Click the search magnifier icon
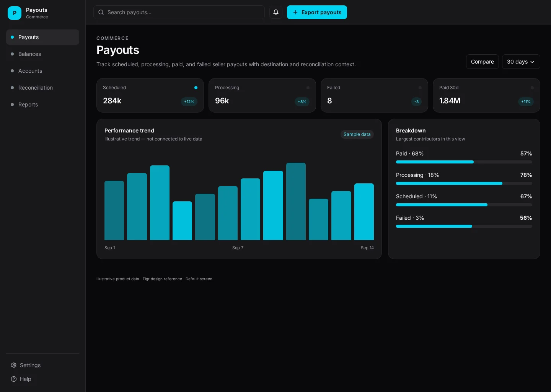Viewport: 551px width, 392px height. [x=101, y=12]
